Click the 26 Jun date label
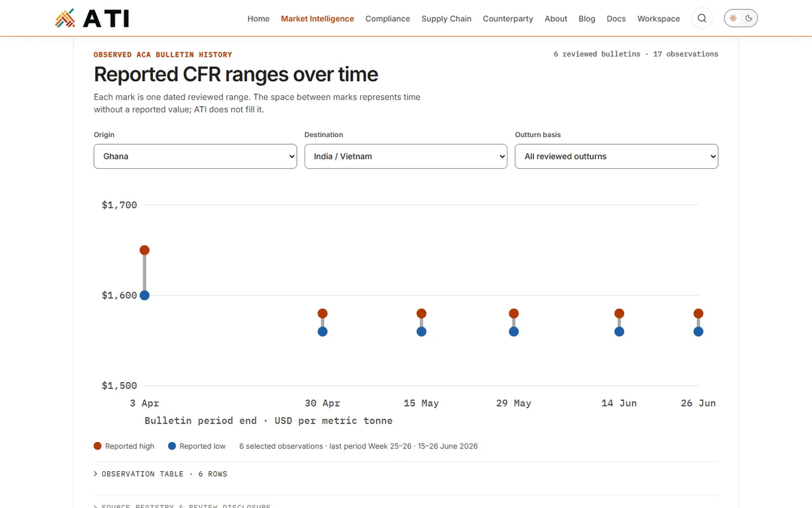This screenshot has width=812, height=508. point(698,403)
